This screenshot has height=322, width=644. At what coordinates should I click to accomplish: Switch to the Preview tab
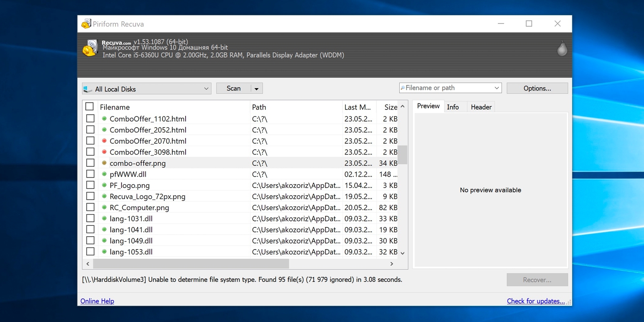(428, 106)
